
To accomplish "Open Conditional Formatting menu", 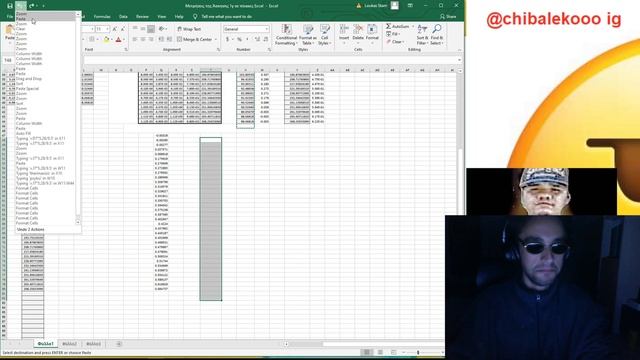I will click(286, 35).
